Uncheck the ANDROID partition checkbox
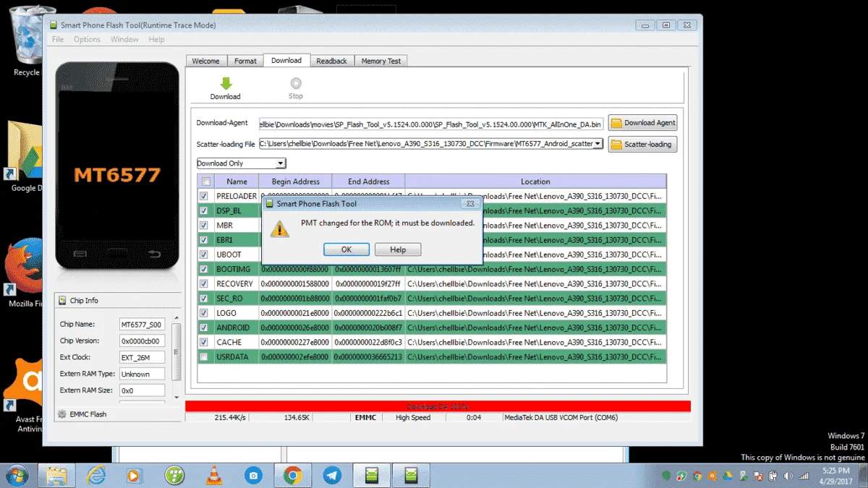868x488 pixels. click(204, 328)
